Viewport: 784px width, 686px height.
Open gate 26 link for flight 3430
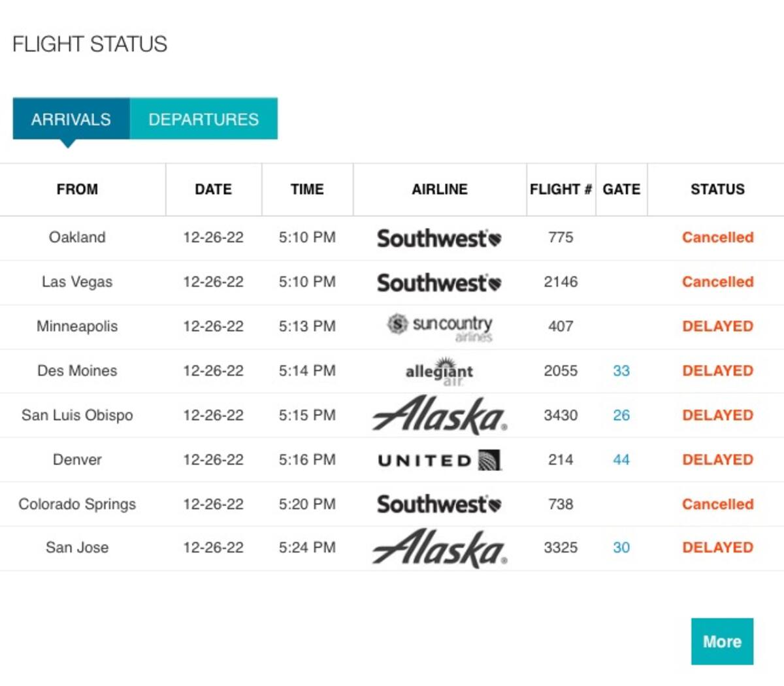pos(621,416)
